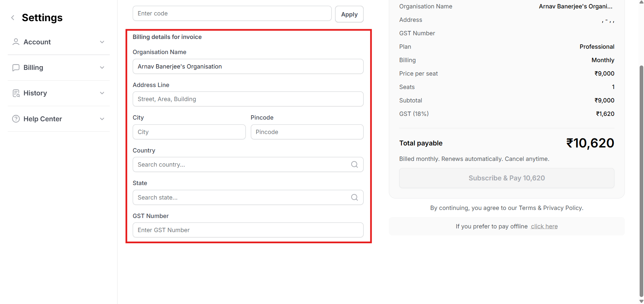Image resolution: width=644 pixels, height=304 pixels.
Task: Click the search icon in Country field
Action: click(354, 165)
